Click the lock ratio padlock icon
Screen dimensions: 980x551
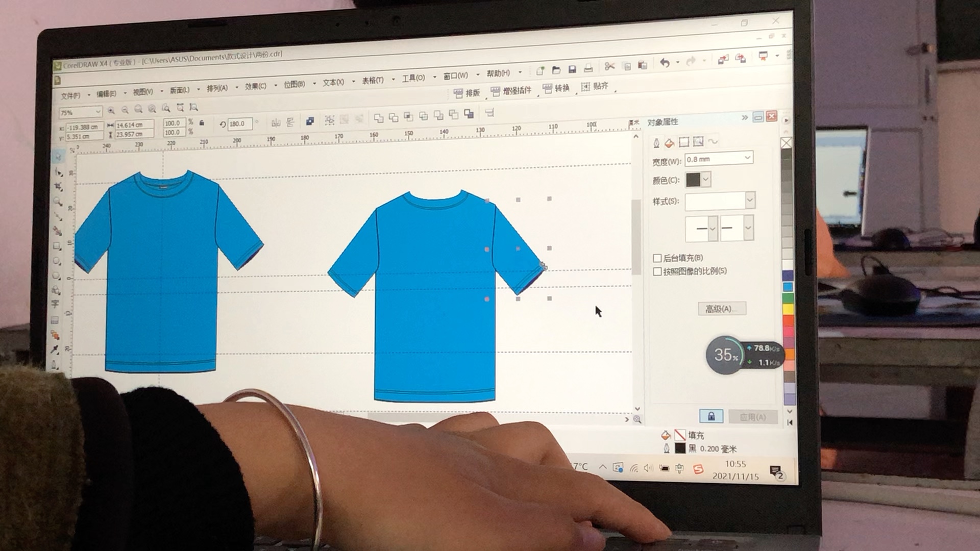(202, 123)
